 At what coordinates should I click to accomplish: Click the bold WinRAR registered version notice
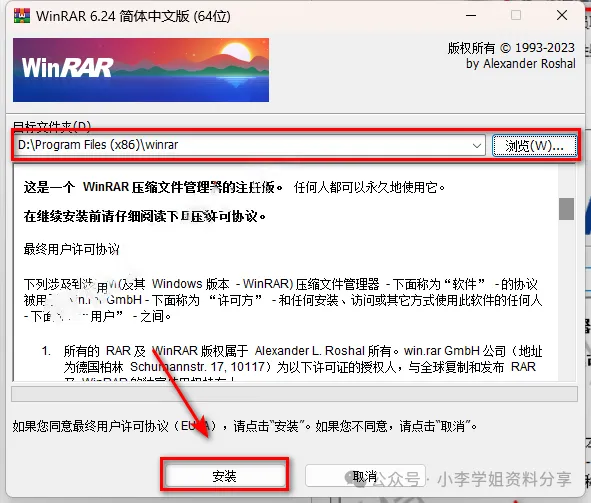(153, 187)
